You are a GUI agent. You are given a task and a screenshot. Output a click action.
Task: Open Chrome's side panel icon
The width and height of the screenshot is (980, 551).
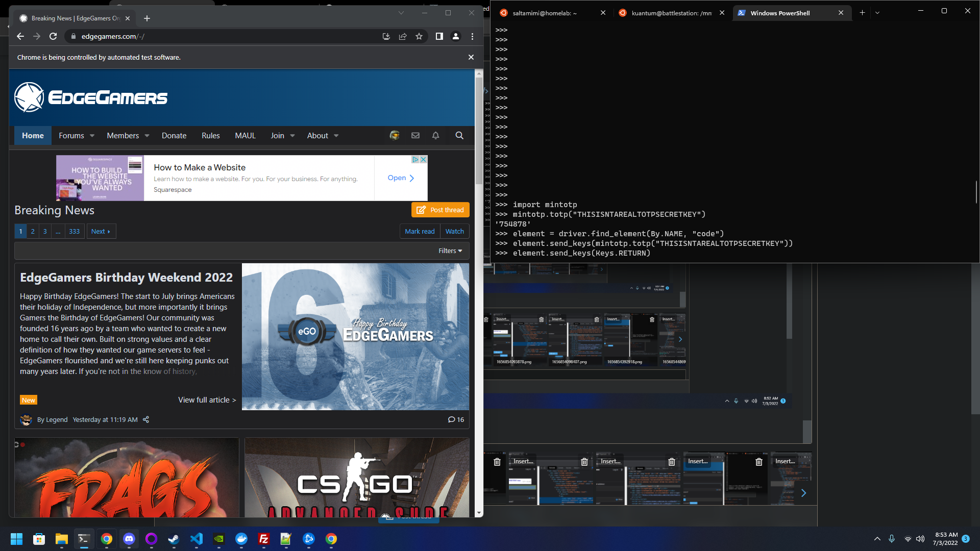[439, 36]
